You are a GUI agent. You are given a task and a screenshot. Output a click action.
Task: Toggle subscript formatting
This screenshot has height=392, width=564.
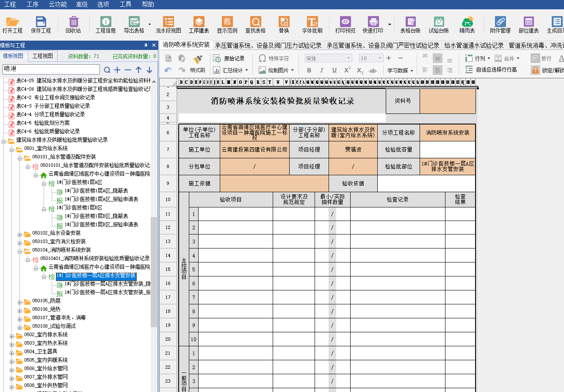pyautogui.click(x=360, y=71)
